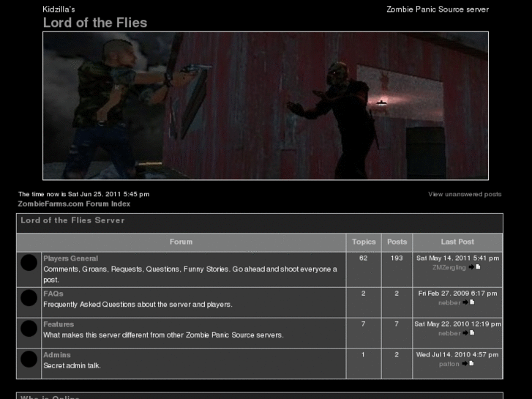The width and height of the screenshot is (532, 399).
Task: Click the Lord of the Flies banner image
Action: point(265,105)
